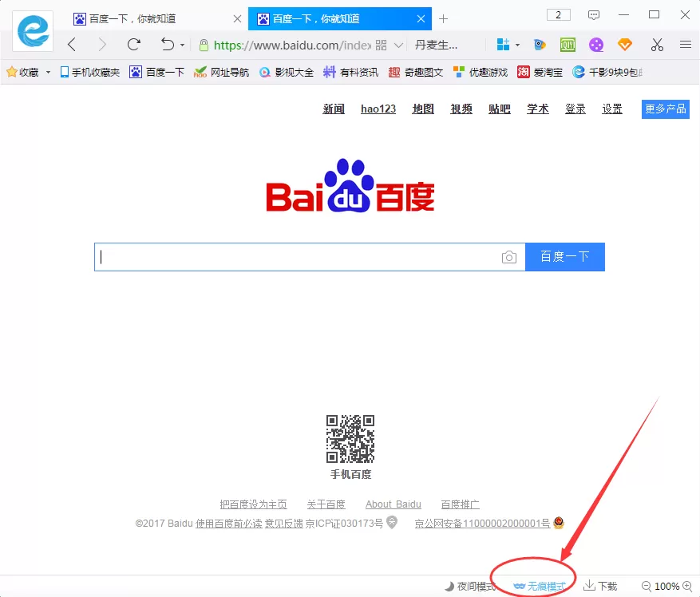Click the green lock security icon
Image resolution: width=700 pixels, height=597 pixels.
(x=204, y=45)
